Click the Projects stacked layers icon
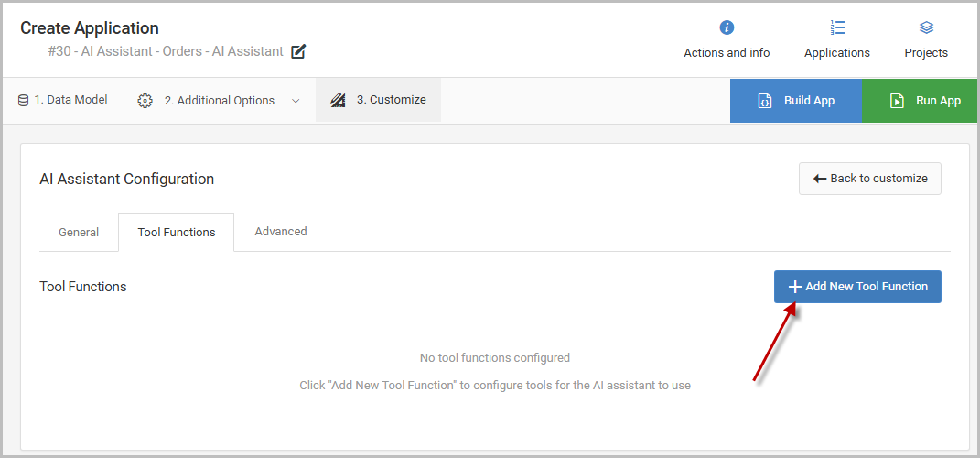The width and height of the screenshot is (980, 458). (926, 27)
